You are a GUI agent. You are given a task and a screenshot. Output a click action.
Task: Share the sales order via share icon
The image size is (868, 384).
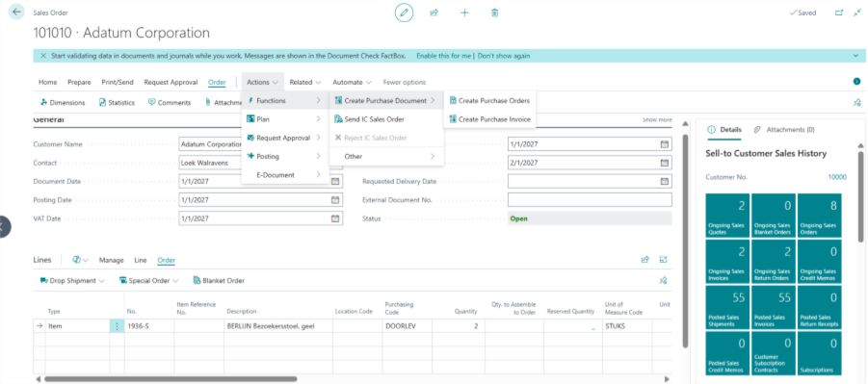(x=434, y=13)
